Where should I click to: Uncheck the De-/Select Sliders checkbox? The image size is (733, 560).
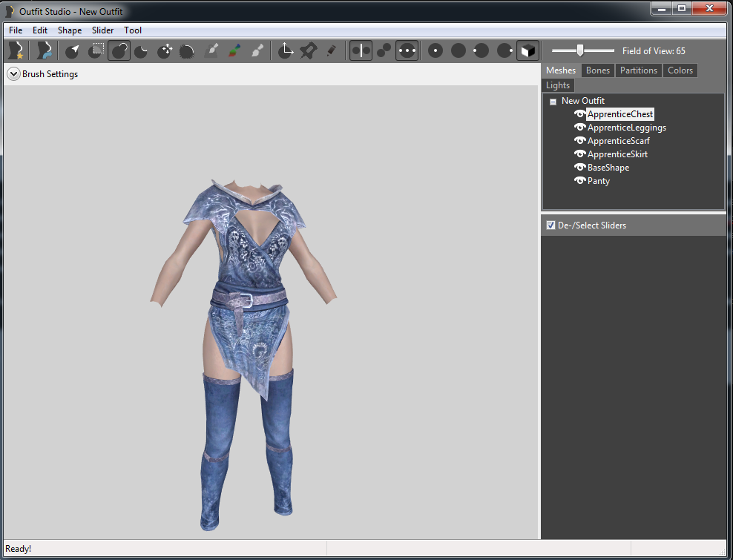pos(550,225)
